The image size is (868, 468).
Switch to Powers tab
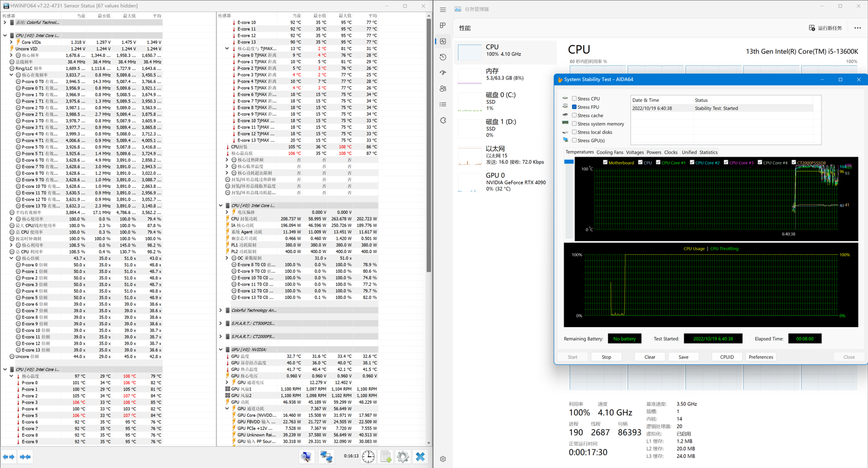coord(653,152)
